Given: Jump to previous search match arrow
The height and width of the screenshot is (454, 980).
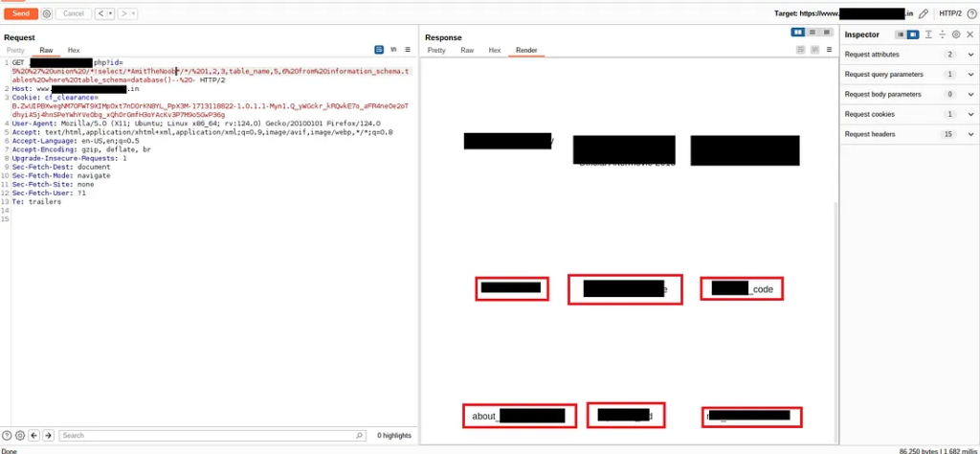Looking at the screenshot, I should tap(34, 435).
